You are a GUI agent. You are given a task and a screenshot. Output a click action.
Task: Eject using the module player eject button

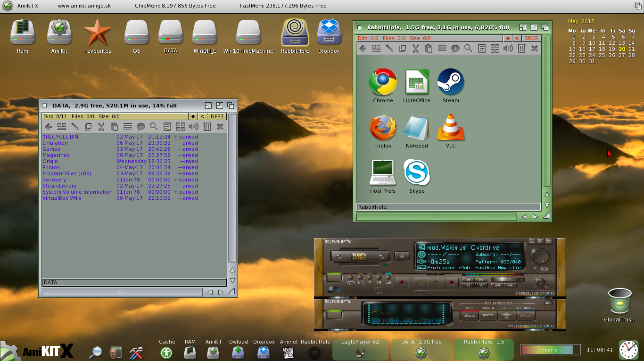(402, 256)
